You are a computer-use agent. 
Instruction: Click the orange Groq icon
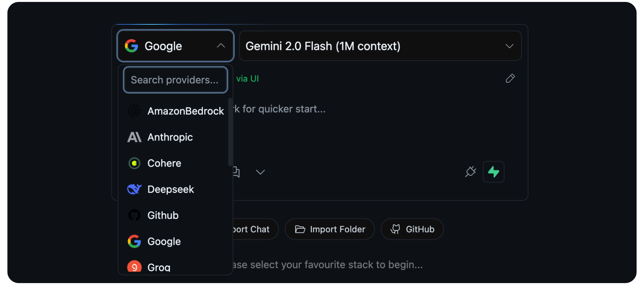[134, 267]
